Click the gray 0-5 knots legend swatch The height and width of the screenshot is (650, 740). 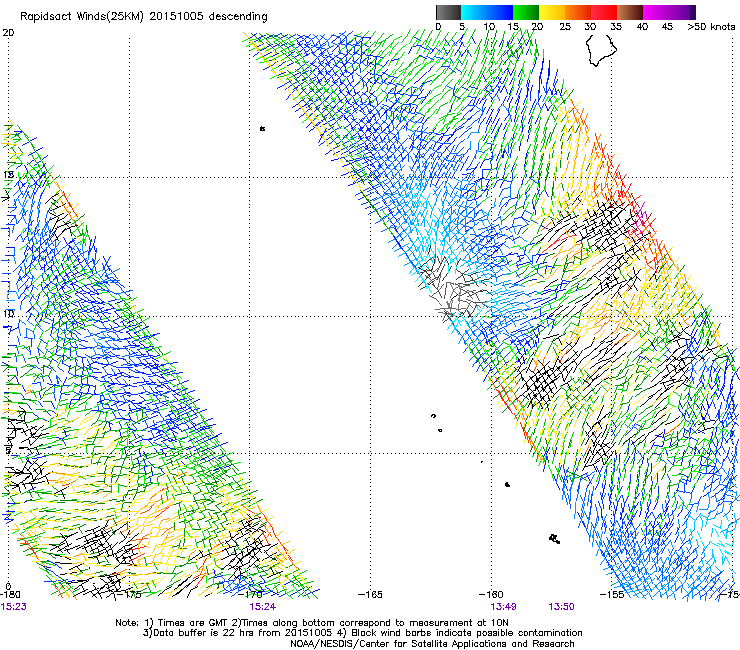pyautogui.click(x=448, y=12)
